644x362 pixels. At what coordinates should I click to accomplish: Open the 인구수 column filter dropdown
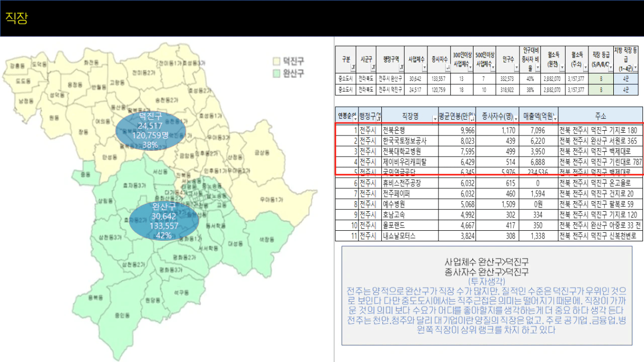516,68
